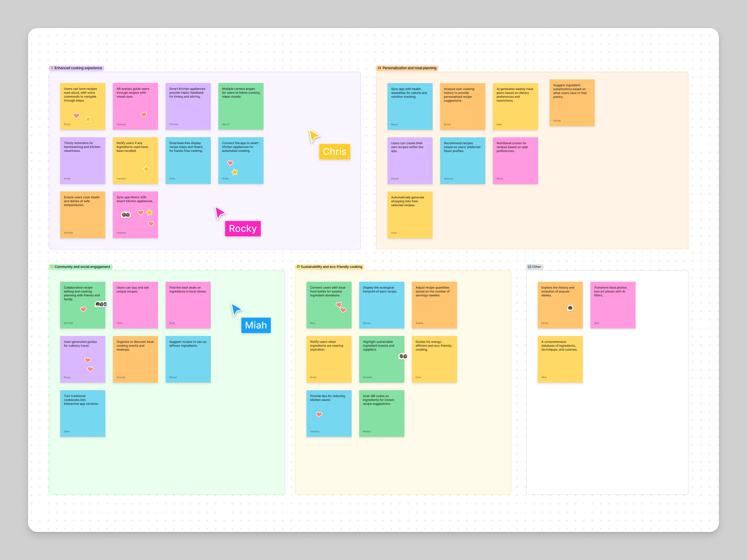Click the star emoji on sync timers card
This screenshot has height=560, width=747.
pos(149,215)
